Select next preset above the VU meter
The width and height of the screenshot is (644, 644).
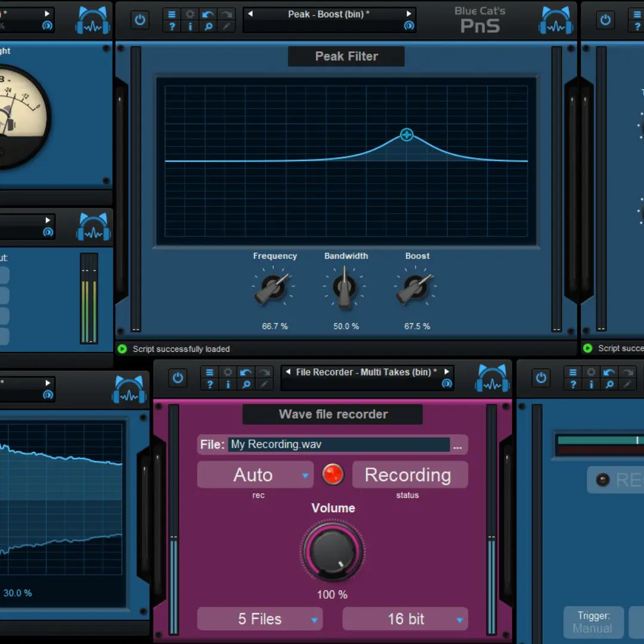point(47,14)
